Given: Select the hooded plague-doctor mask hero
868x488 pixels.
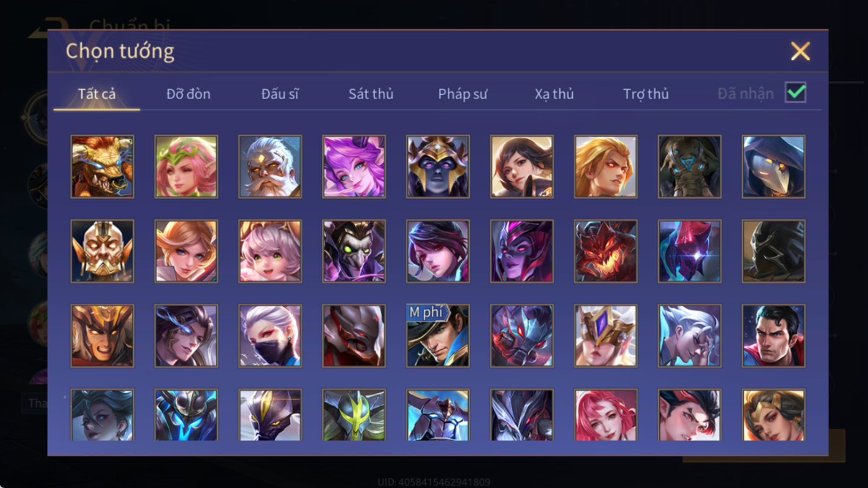Looking at the screenshot, I should coord(773,167).
